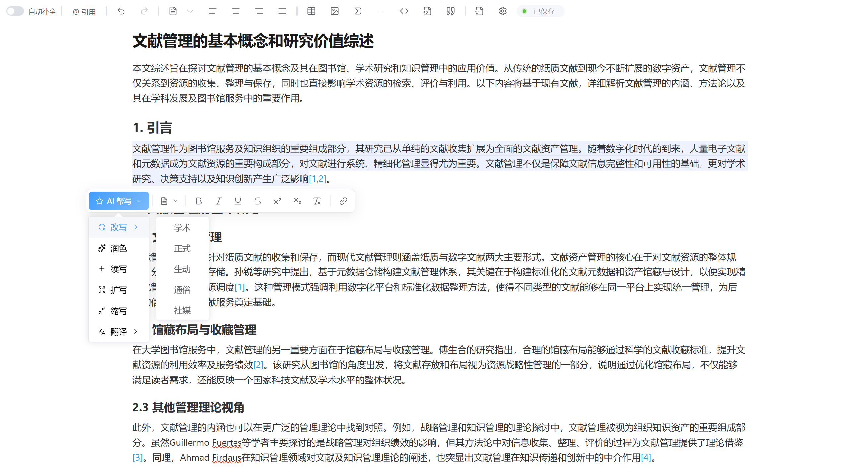Viewport: 868px width, 470px height.
Task: Choose 续写 from the AI menu
Action: tap(119, 269)
